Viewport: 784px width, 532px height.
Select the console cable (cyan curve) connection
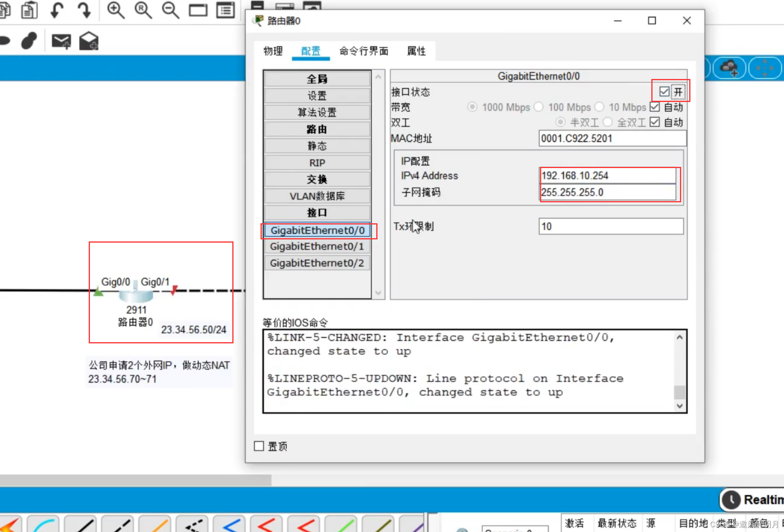coord(44,524)
